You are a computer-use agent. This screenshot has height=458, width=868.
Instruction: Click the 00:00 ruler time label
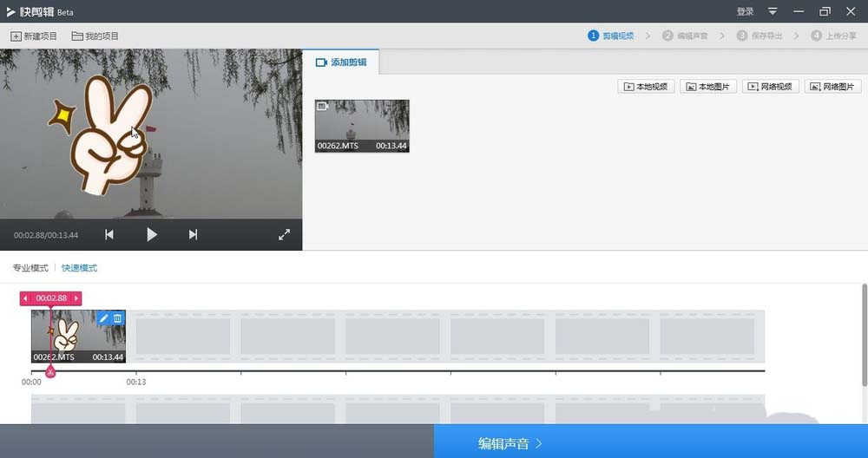coord(31,382)
